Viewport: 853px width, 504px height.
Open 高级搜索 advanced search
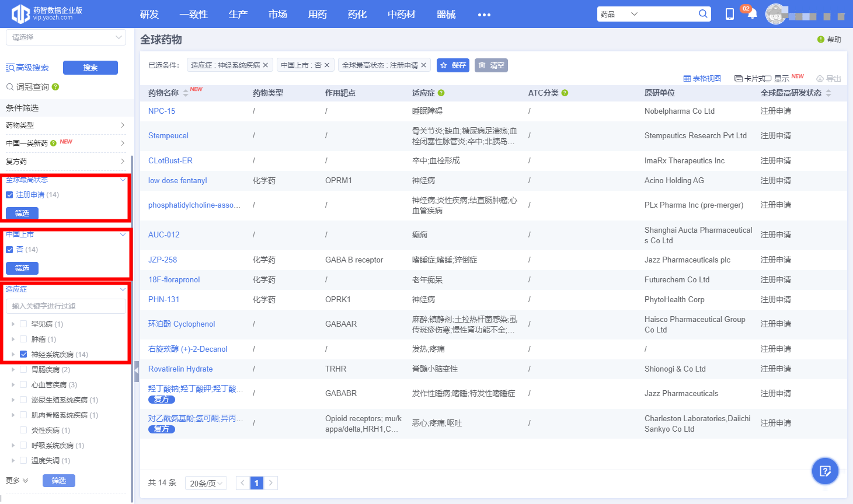[x=27, y=68]
